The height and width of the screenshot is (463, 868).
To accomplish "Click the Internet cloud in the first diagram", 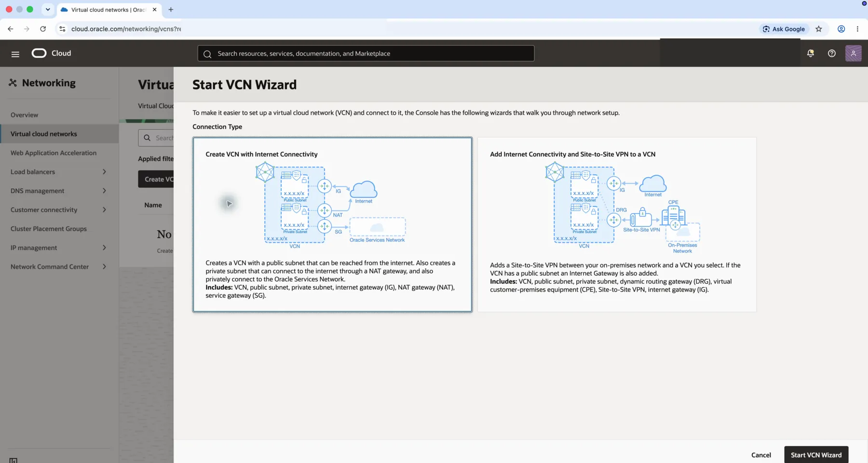I will [x=364, y=190].
